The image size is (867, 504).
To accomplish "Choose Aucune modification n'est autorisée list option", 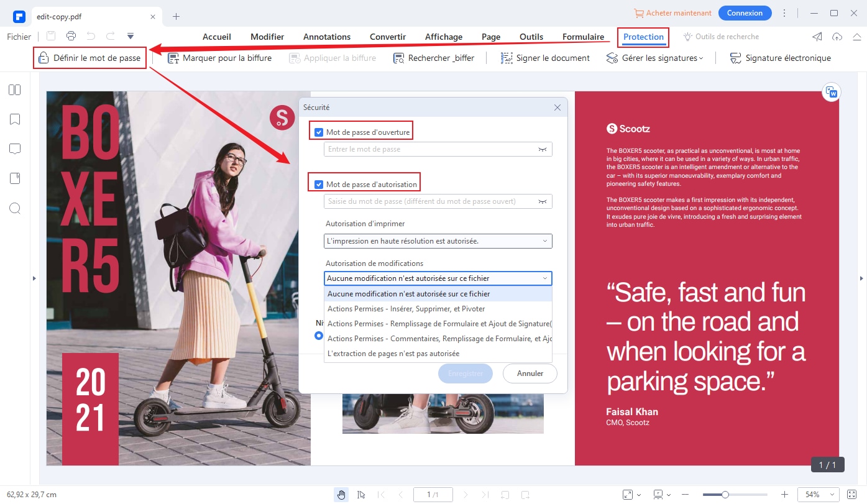I will click(x=438, y=294).
